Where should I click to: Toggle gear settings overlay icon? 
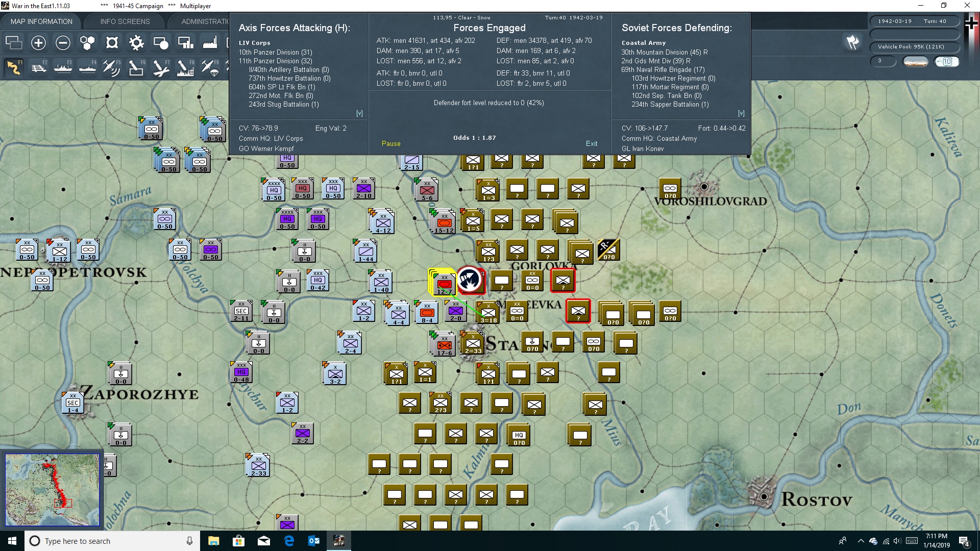pos(136,43)
